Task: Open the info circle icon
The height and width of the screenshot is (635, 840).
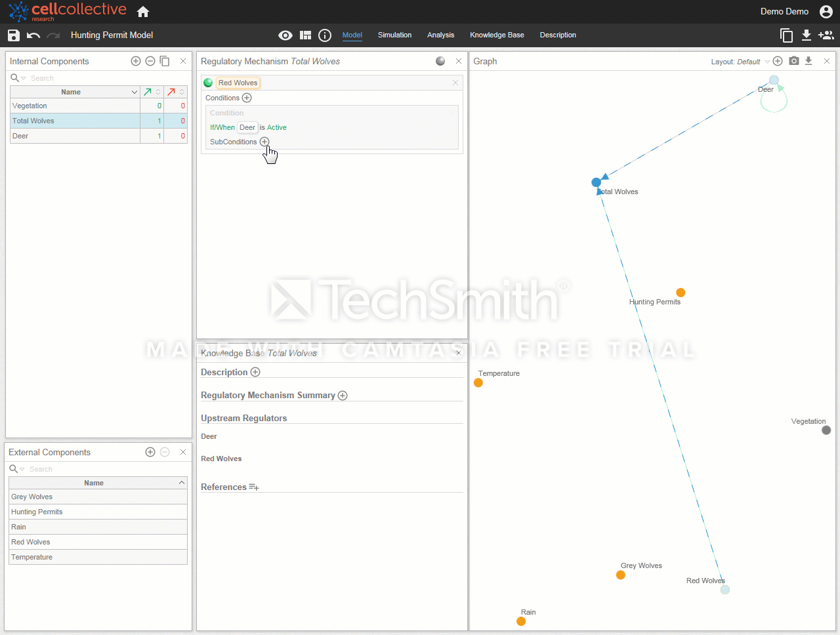Action: (325, 35)
